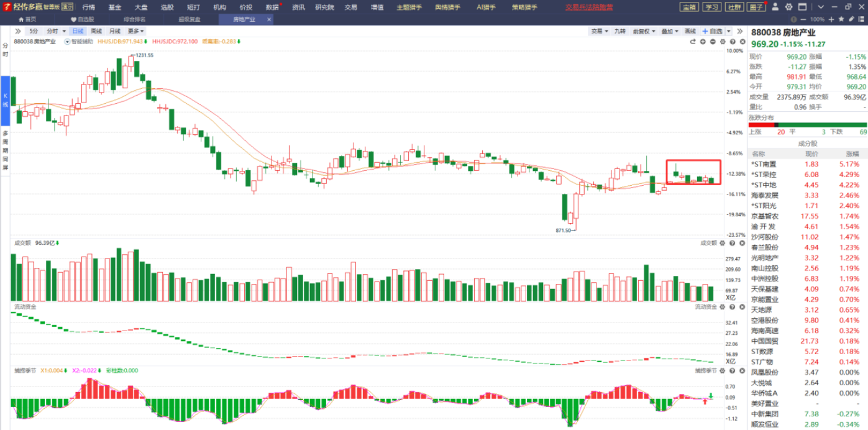Viewport: 868px width, 430px height.
Task: Select the K线 view in left sidebar
Action: pyautogui.click(x=5, y=100)
